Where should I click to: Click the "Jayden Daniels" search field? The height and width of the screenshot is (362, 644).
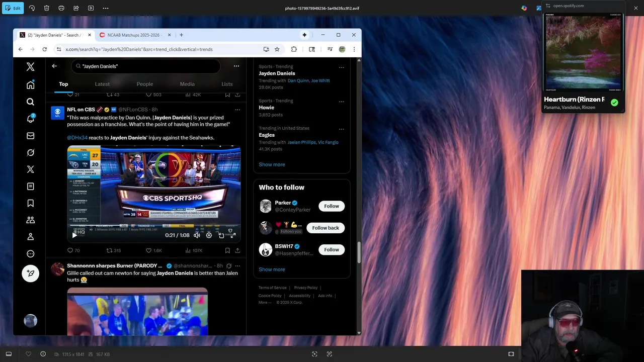(x=145, y=66)
